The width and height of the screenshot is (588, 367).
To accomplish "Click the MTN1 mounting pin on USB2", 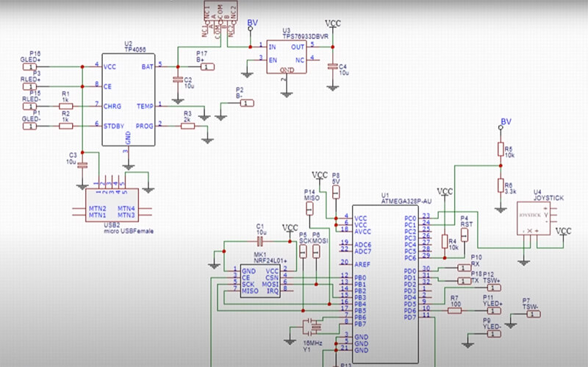I will pos(97,215).
